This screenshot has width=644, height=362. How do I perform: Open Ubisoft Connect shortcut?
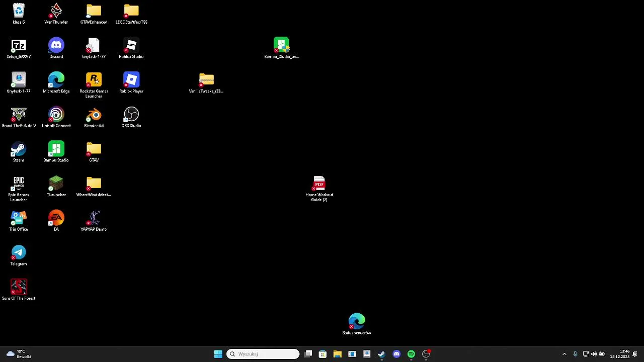coord(56,117)
